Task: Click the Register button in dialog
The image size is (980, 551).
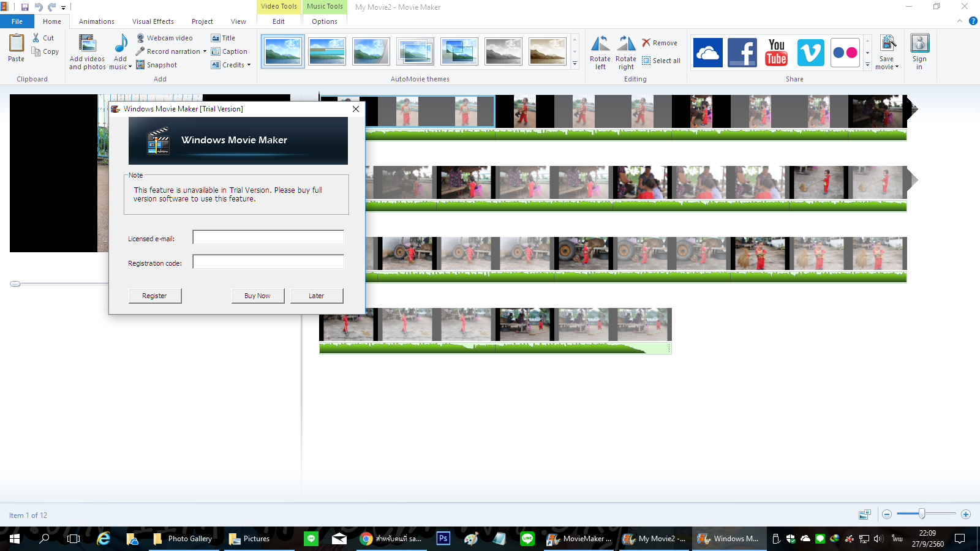Action: (155, 296)
